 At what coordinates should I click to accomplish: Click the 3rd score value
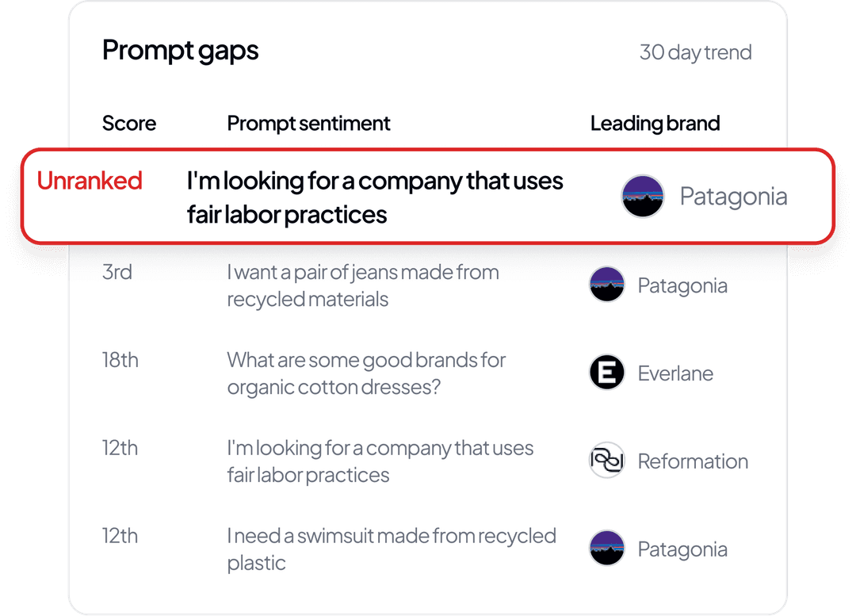click(x=117, y=272)
